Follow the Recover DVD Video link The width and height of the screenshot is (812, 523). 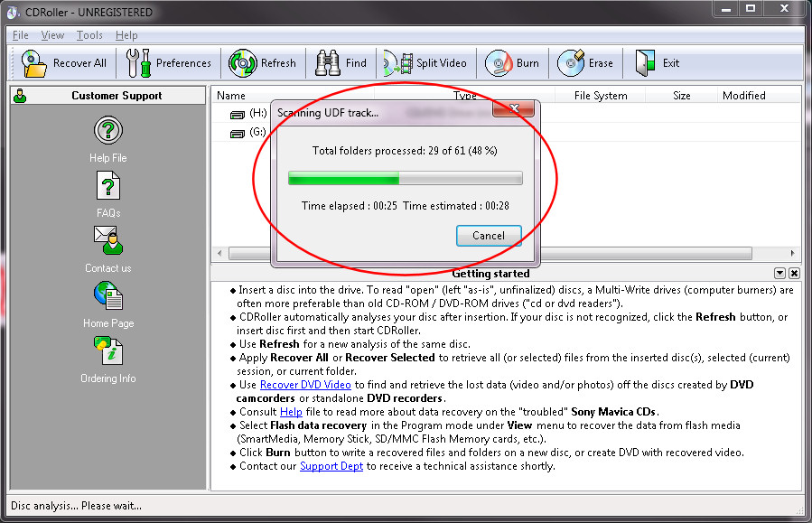coord(305,385)
